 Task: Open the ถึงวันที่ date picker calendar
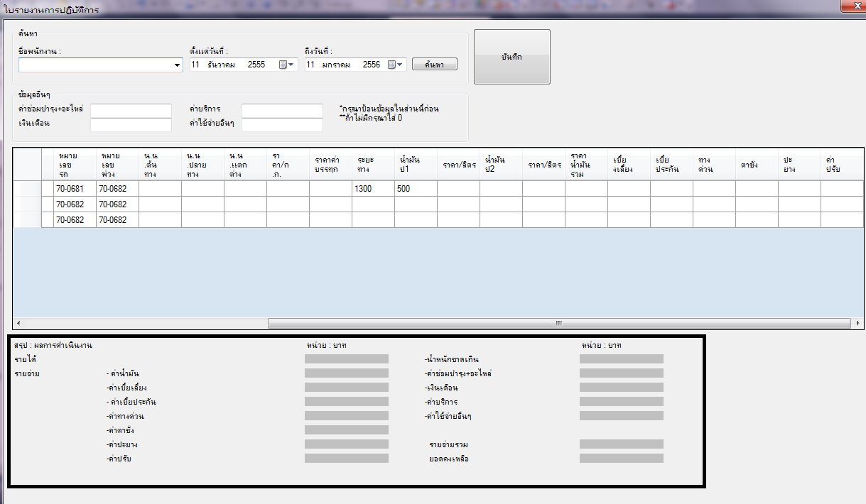pyautogui.click(x=396, y=65)
